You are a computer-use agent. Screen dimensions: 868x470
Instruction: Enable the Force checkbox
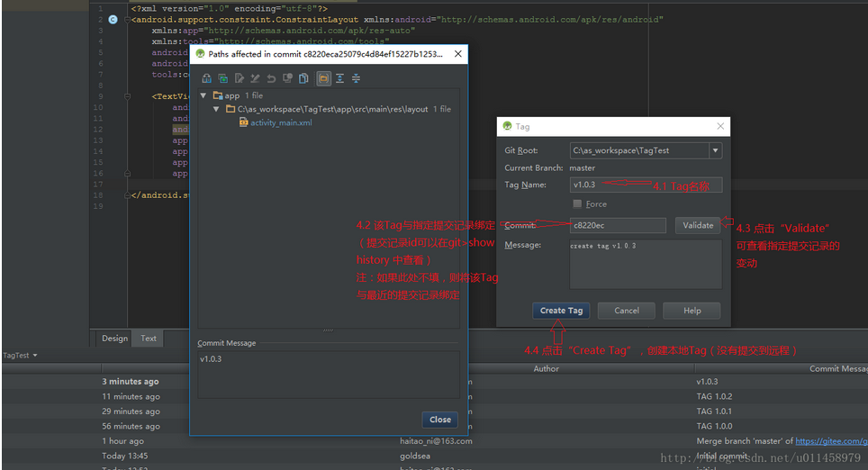click(x=577, y=204)
